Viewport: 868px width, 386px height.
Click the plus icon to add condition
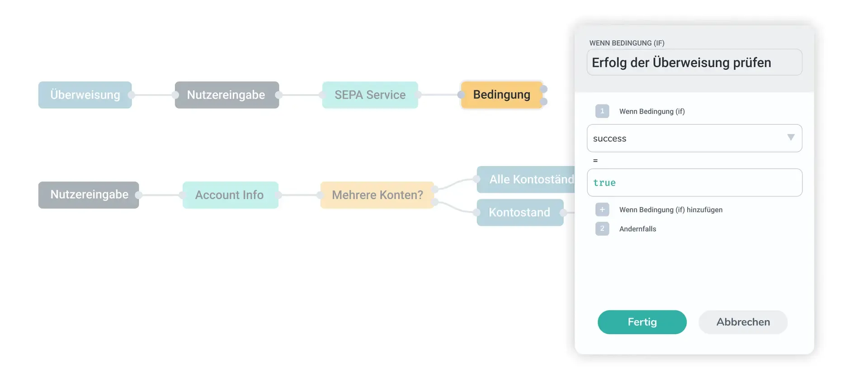coord(602,210)
